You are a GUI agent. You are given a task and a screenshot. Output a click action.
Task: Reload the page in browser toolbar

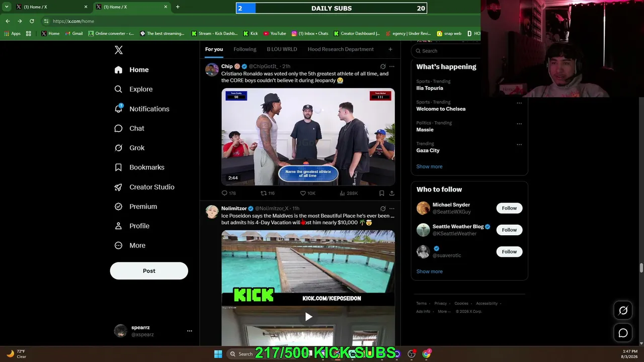pyautogui.click(x=32, y=21)
